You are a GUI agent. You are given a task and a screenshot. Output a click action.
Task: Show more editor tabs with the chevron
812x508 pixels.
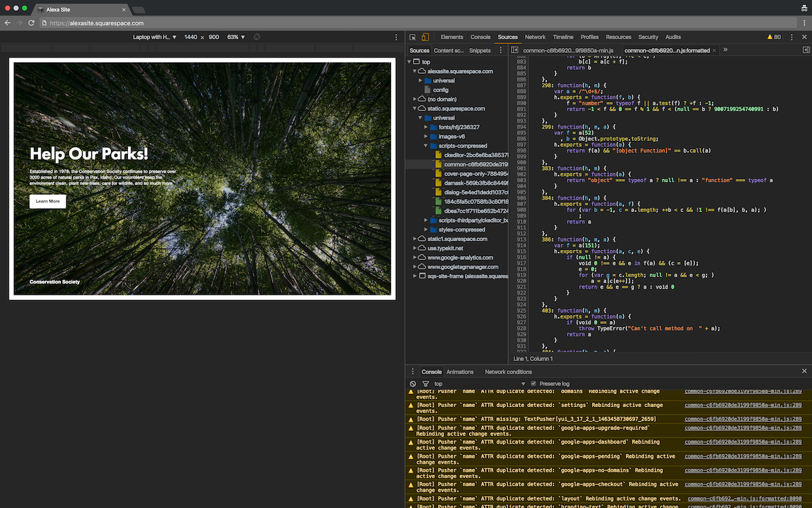[725, 50]
